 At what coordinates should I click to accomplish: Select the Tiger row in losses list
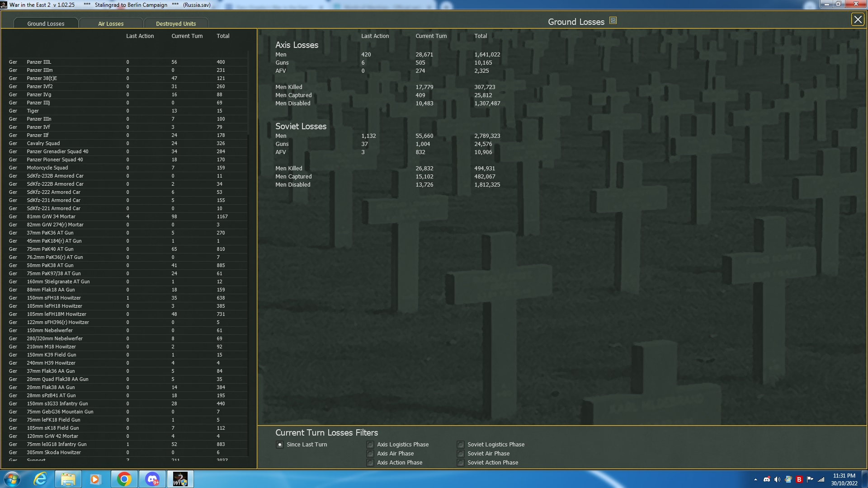pos(33,111)
